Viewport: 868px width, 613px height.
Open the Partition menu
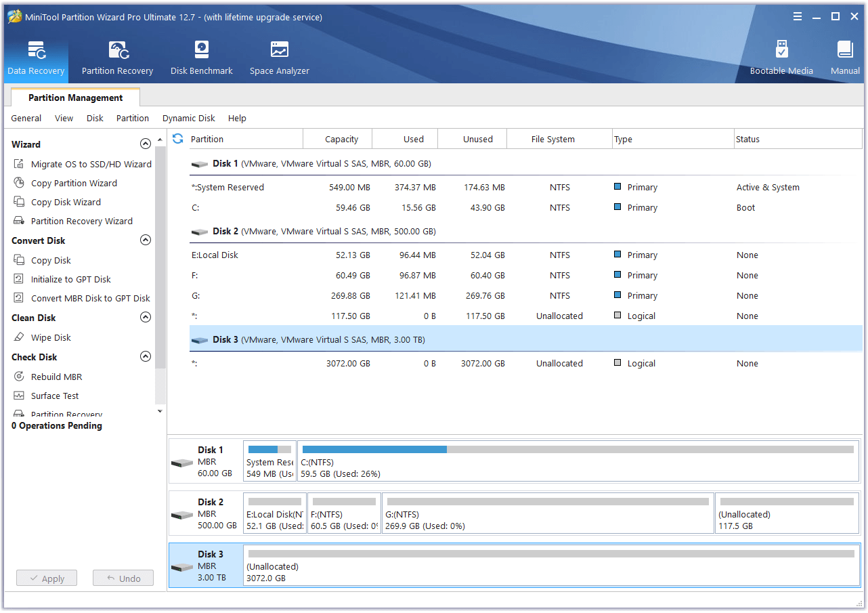[x=133, y=118]
